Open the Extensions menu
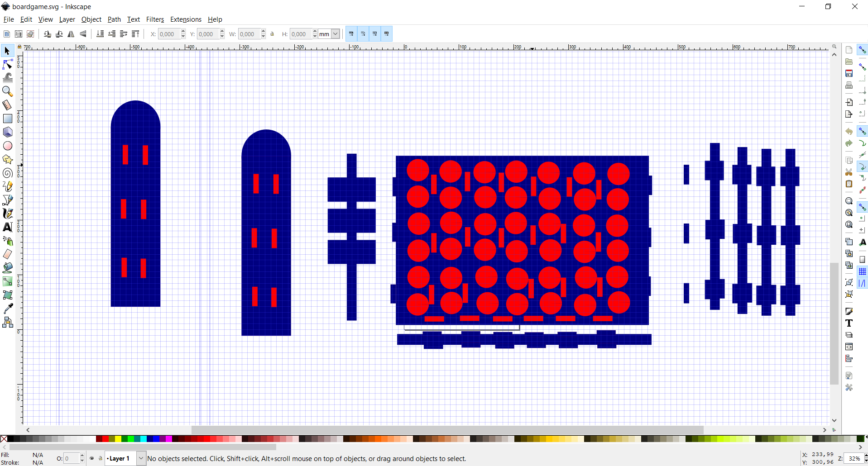Image resolution: width=868 pixels, height=466 pixels. [186, 19]
